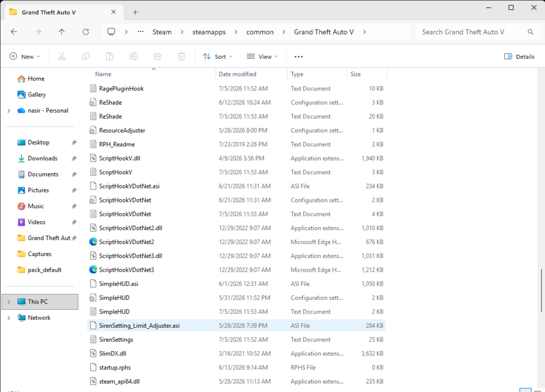Open the See more toolbar menu
This screenshot has width=545, height=392.
299,57
